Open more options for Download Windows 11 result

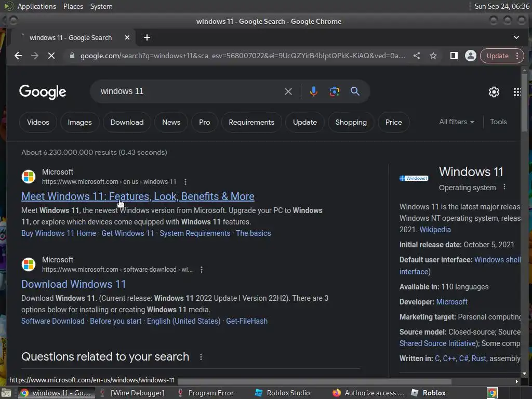coord(202,270)
